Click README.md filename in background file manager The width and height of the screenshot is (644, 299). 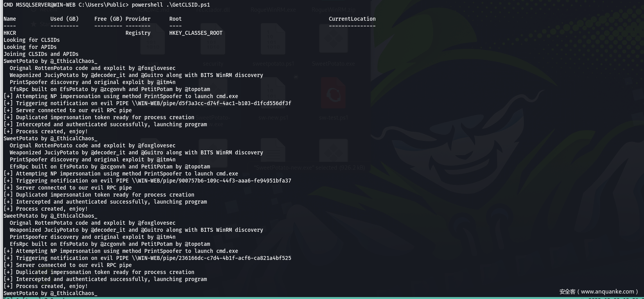click(x=152, y=10)
